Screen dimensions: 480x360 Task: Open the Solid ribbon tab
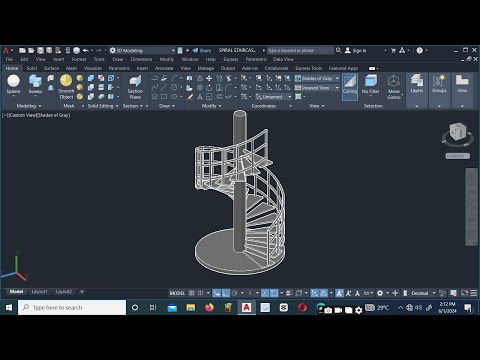coord(32,68)
